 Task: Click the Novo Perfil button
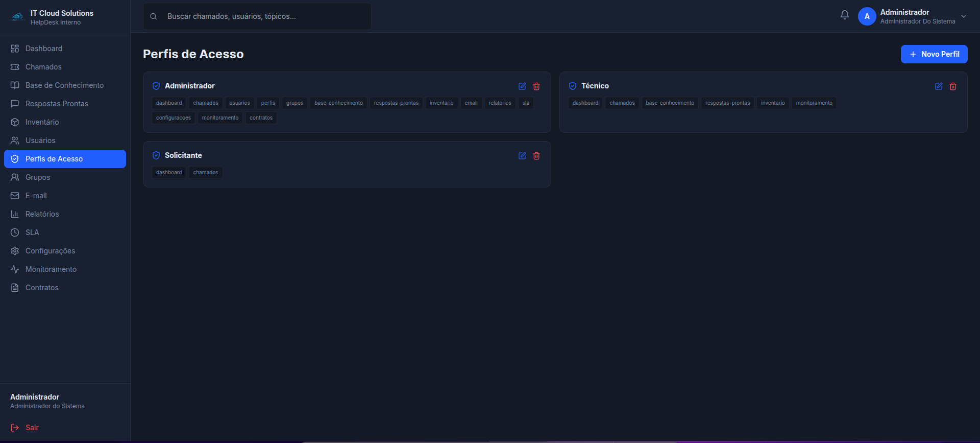click(x=934, y=54)
